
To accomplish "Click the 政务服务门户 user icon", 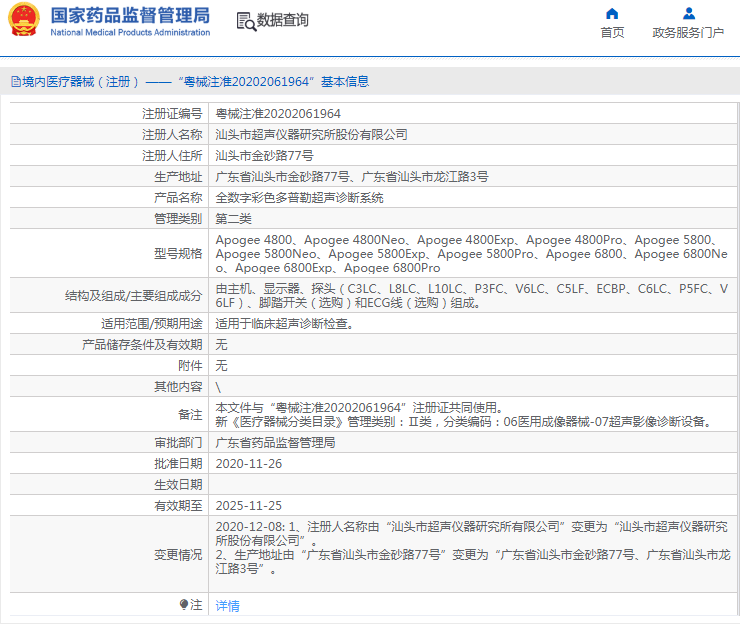I will (689, 14).
